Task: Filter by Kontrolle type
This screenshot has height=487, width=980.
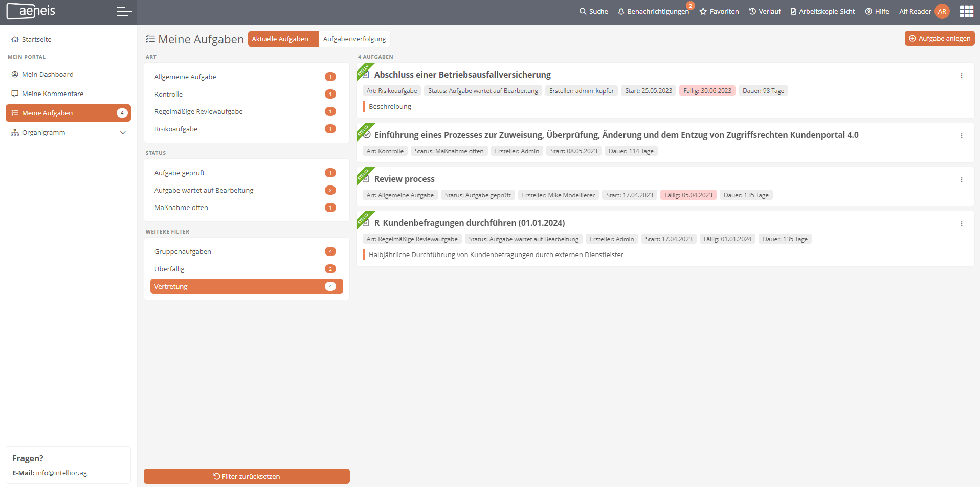Action: (247, 94)
